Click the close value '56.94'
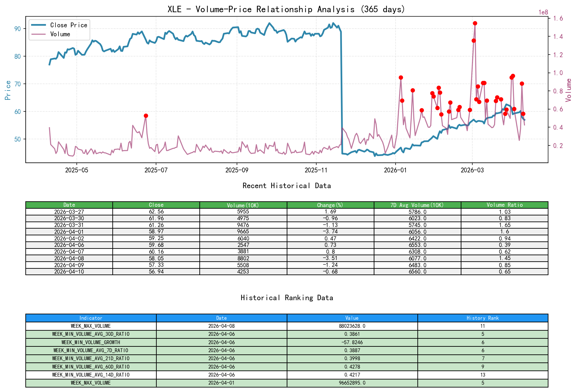The image size is (577, 392). tap(156, 272)
